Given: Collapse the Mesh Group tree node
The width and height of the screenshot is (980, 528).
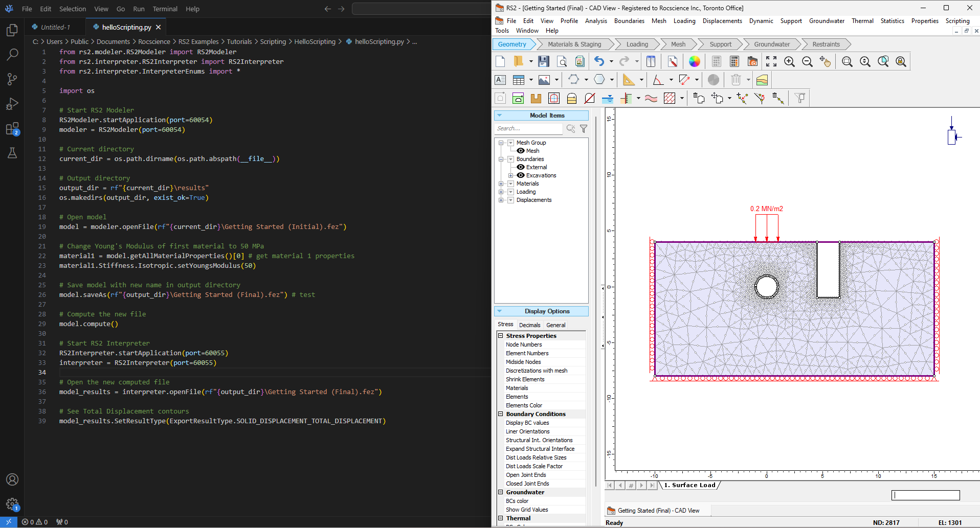Looking at the screenshot, I should click(501, 143).
